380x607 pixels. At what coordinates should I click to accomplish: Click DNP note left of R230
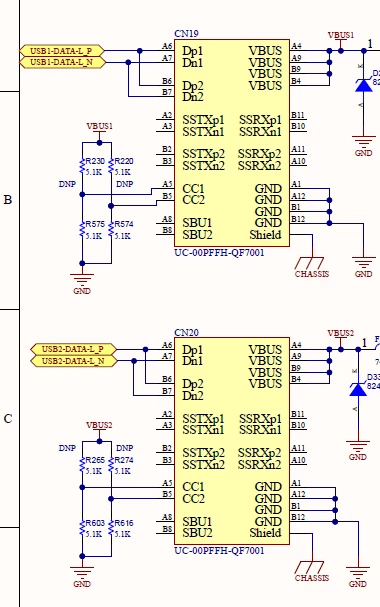[x=67, y=184]
